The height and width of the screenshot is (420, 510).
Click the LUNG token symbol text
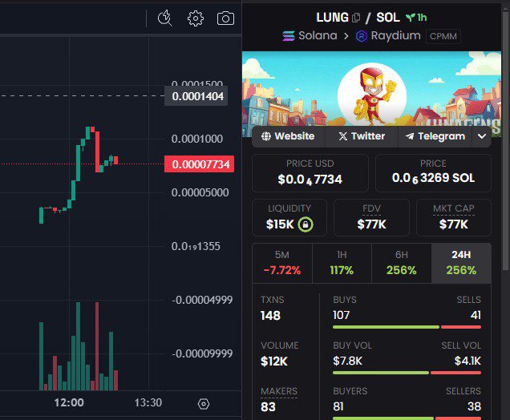point(333,18)
